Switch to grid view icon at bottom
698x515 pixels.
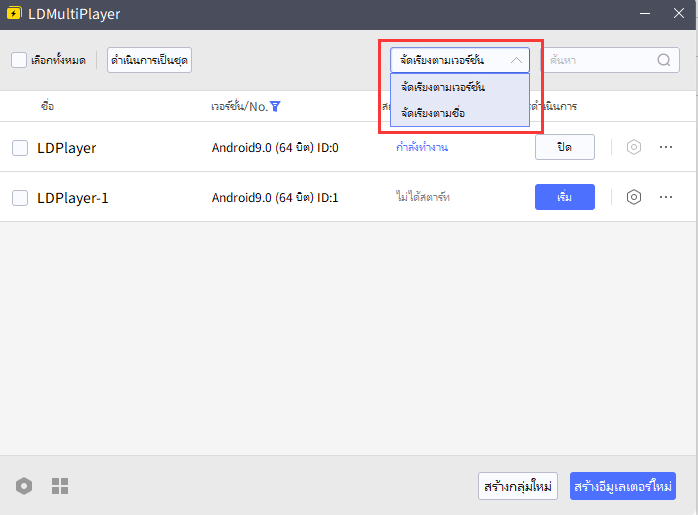click(x=60, y=486)
